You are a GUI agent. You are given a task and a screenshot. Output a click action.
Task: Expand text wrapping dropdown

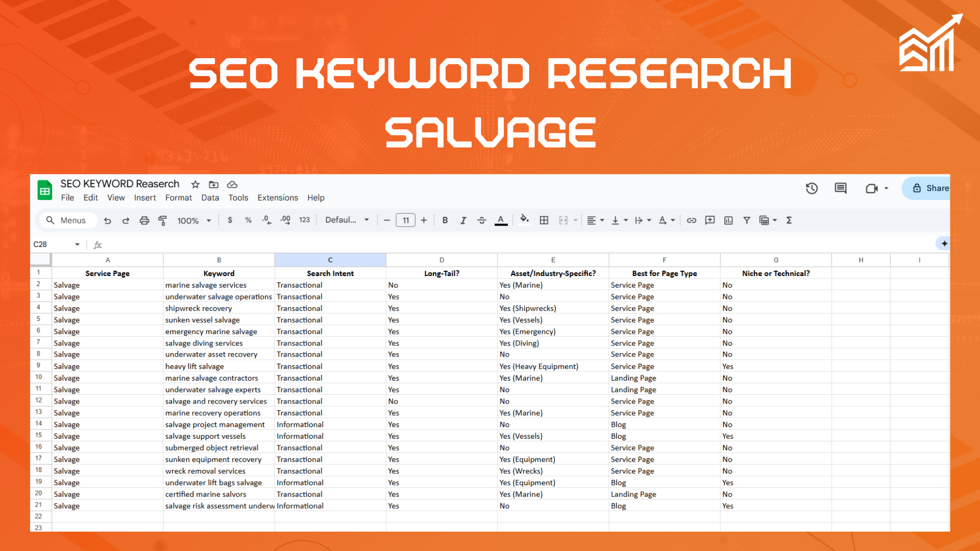(x=649, y=220)
